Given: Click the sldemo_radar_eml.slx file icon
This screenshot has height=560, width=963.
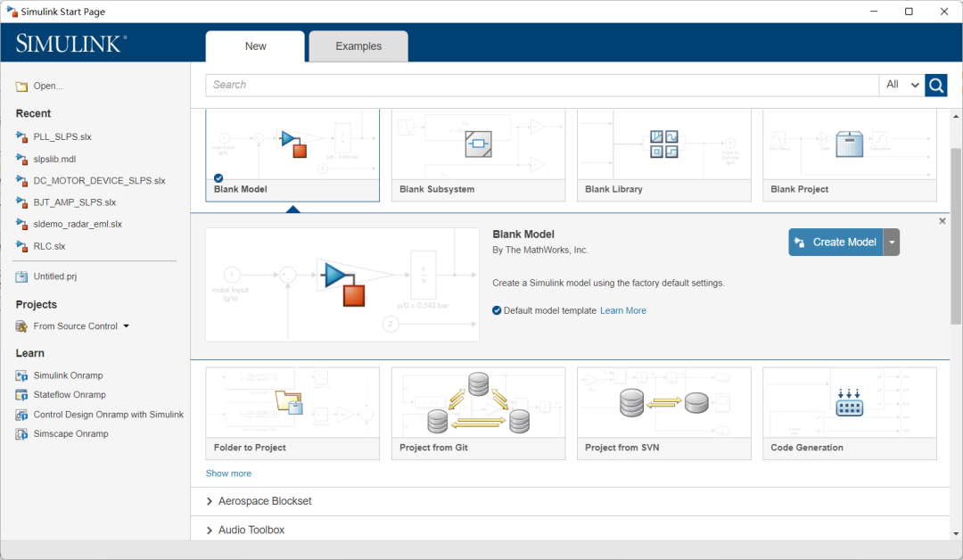Looking at the screenshot, I should coord(21,224).
